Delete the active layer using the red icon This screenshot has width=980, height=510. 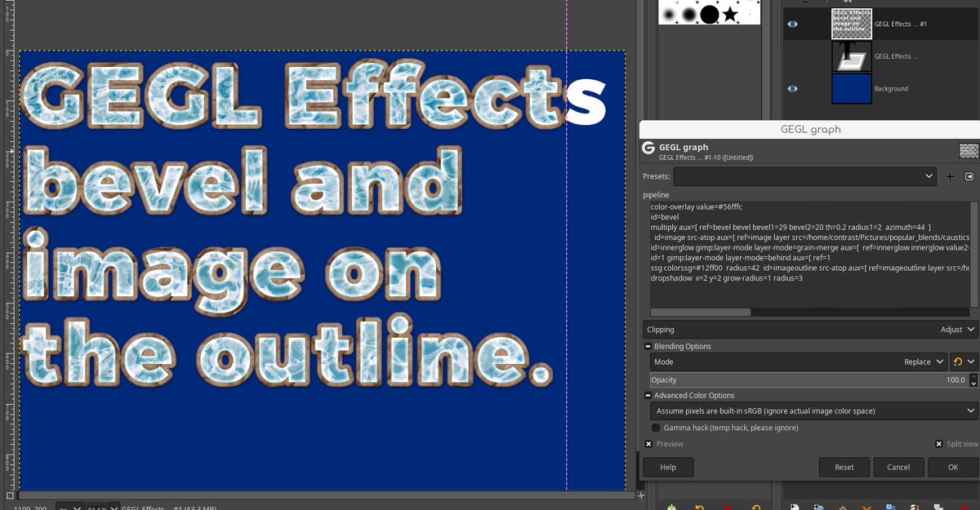pos(964,506)
